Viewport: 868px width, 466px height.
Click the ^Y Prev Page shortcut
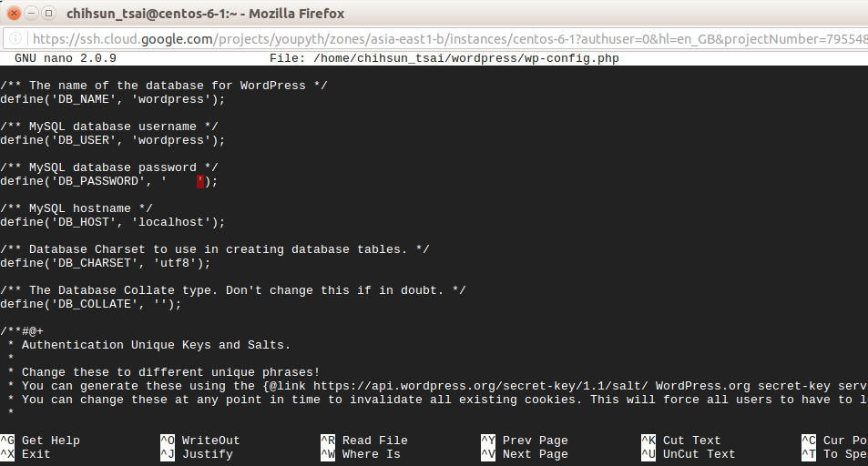(x=525, y=441)
